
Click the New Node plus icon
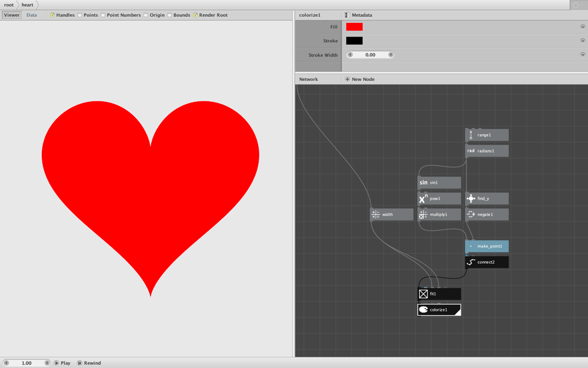click(348, 79)
